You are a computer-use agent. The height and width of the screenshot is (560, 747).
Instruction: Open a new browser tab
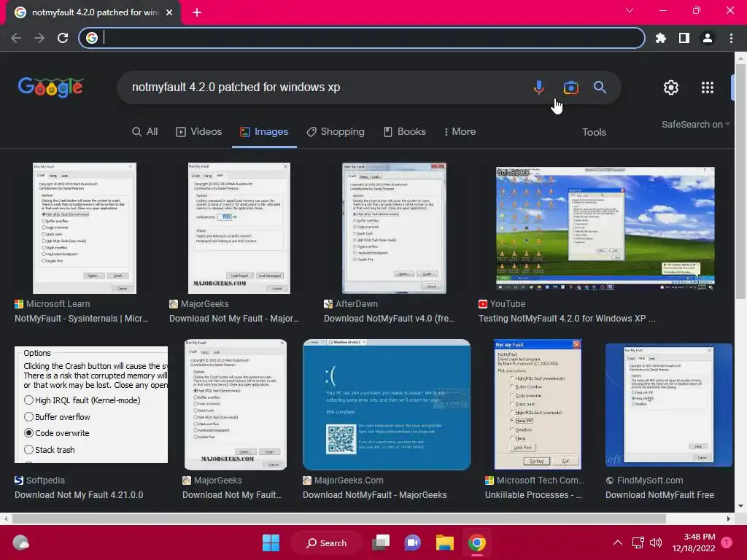[x=197, y=12]
